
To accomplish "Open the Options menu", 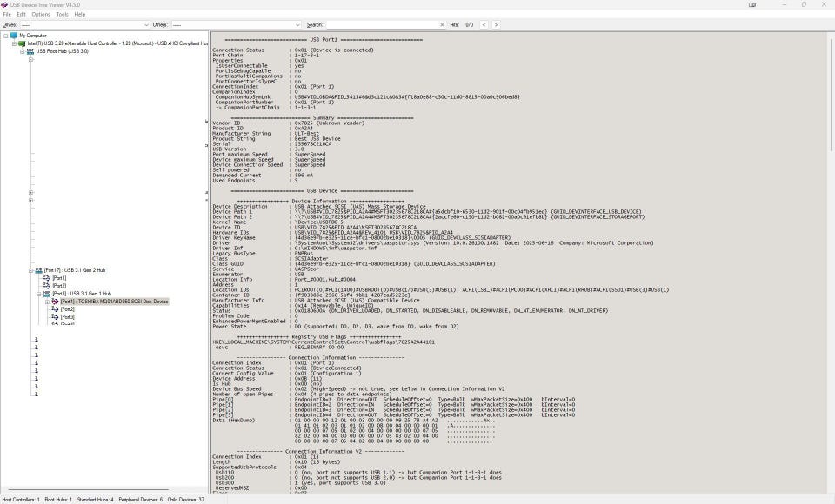I will (x=41, y=15).
